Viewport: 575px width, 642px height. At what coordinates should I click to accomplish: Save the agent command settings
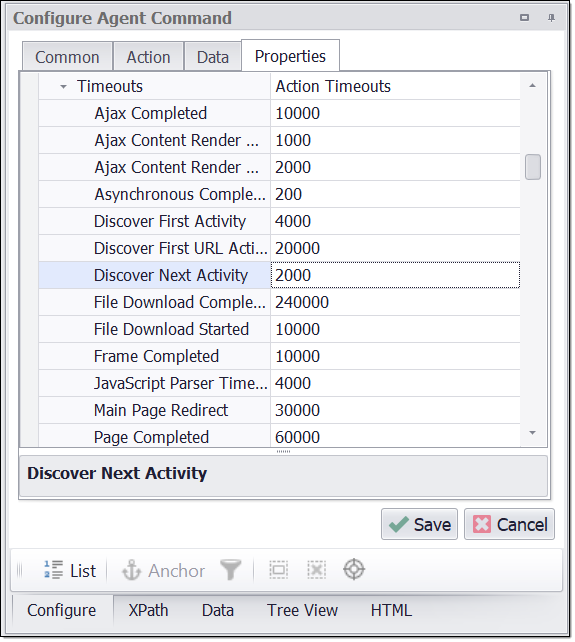pos(419,524)
